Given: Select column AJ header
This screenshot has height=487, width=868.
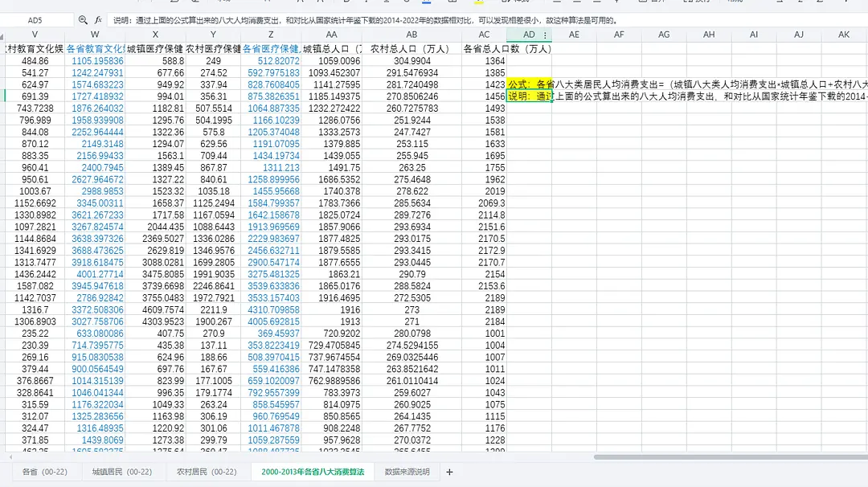Looking at the screenshot, I should click(x=798, y=35).
